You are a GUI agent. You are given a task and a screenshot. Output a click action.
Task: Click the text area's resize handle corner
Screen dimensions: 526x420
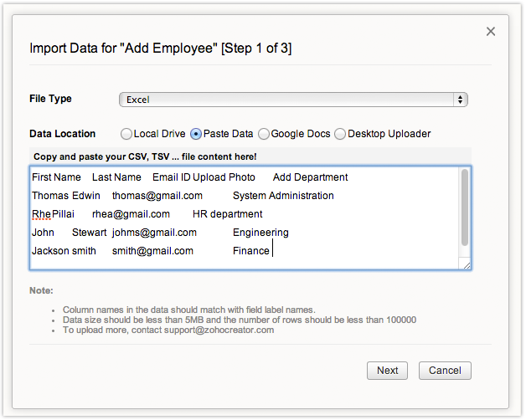pos(466,264)
